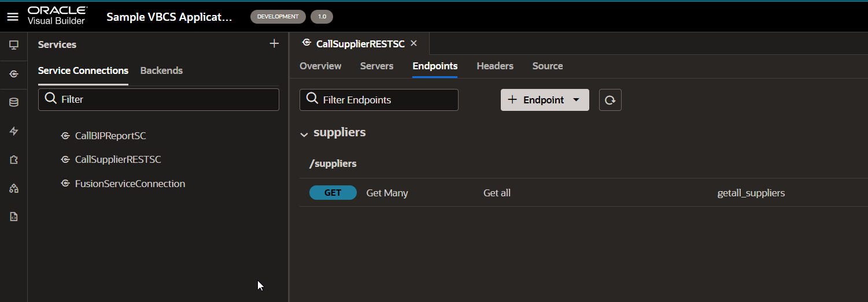Image resolution: width=868 pixels, height=302 pixels.
Task: Click the Oracle Visual Builder logo
Action: tap(57, 16)
